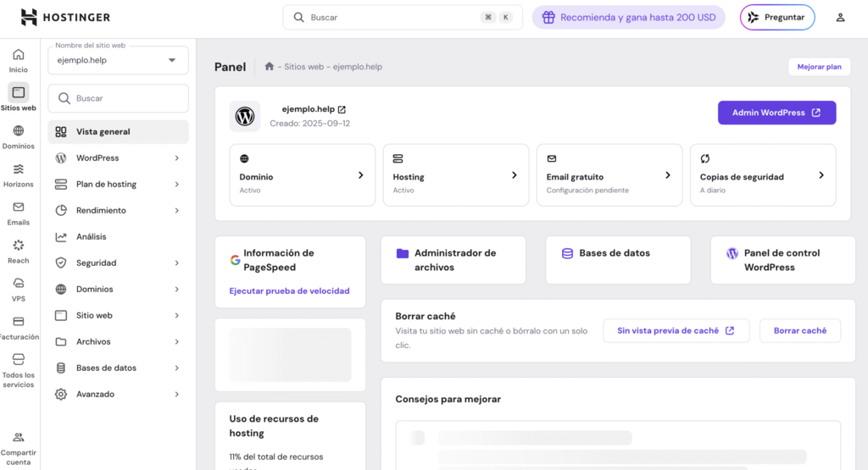Open Análisis menu item
The height and width of the screenshot is (470, 868).
[118, 236]
